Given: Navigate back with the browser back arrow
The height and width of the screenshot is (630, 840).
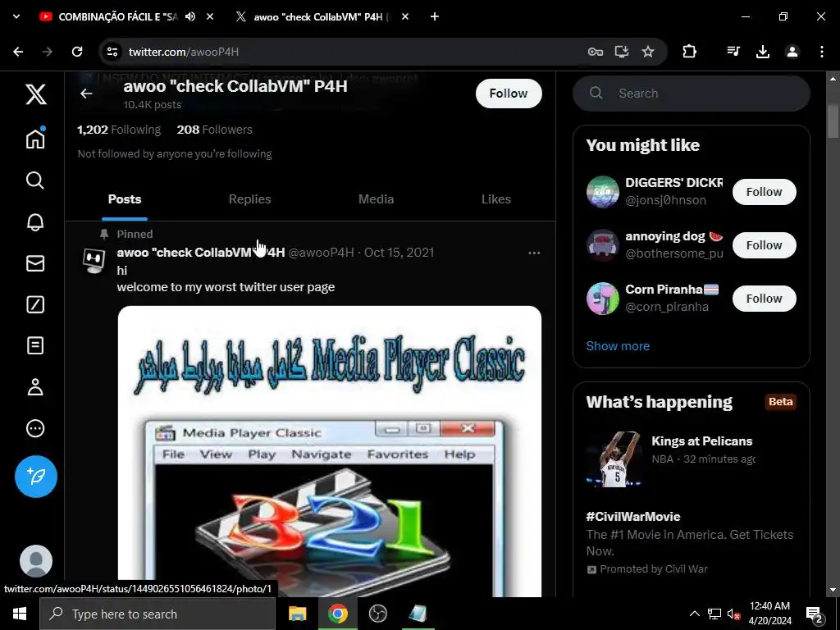Looking at the screenshot, I should click(18, 52).
